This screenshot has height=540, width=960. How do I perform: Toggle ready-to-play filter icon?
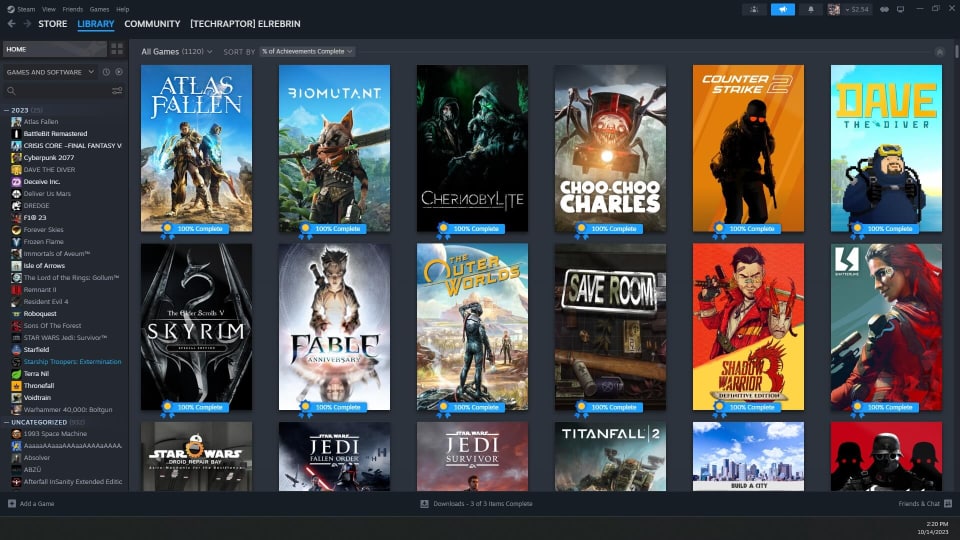tap(119, 72)
